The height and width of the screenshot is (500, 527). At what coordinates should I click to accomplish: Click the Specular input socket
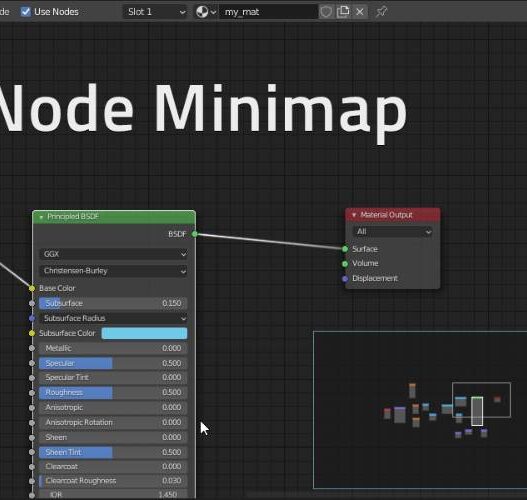(x=32, y=363)
